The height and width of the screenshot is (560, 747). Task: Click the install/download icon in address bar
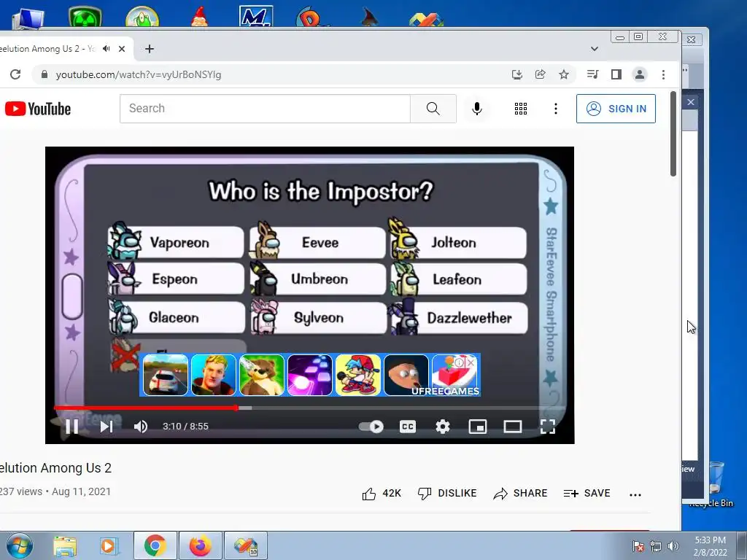(x=517, y=74)
